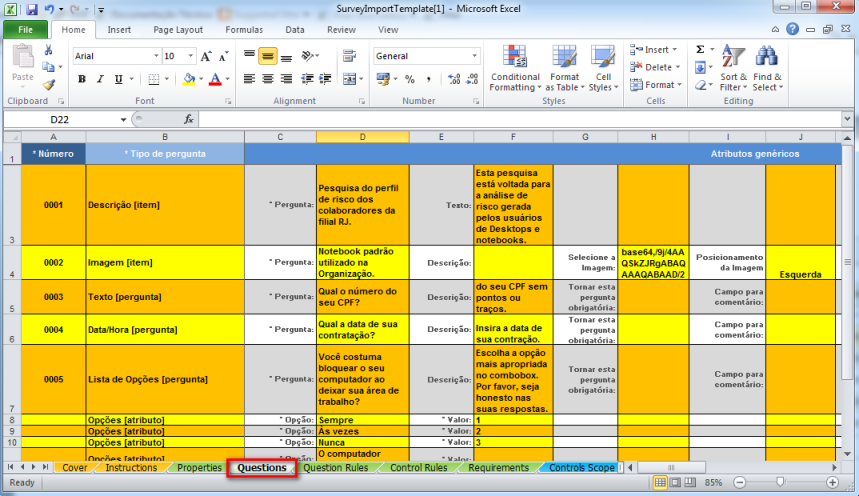
Task: Click column D header
Action: (362, 137)
